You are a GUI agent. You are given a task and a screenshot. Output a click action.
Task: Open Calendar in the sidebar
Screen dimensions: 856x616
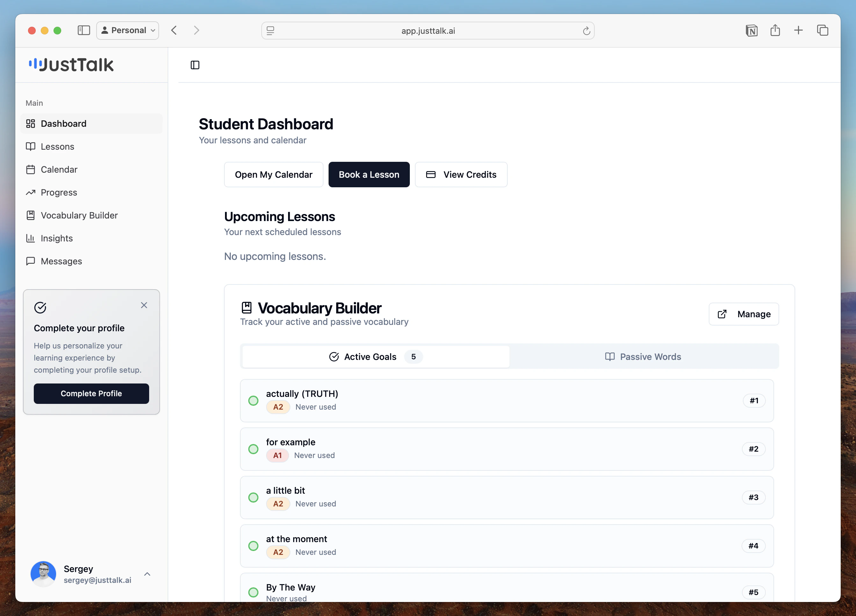tap(91, 169)
